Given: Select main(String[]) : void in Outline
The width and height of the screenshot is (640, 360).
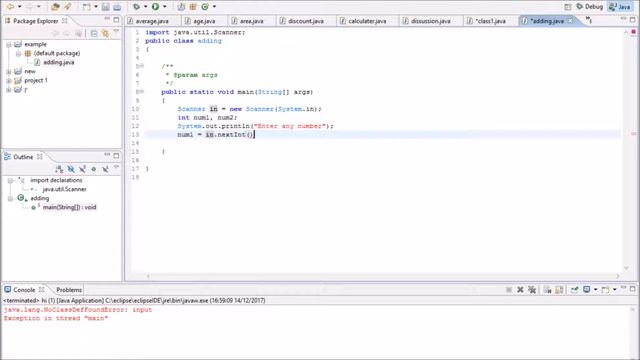Looking at the screenshot, I should click(x=69, y=207).
